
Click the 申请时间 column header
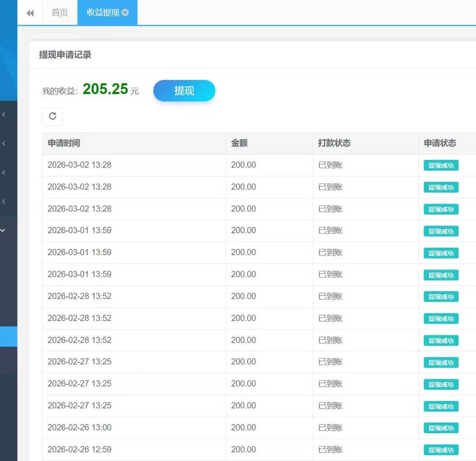click(x=64, y=143)
